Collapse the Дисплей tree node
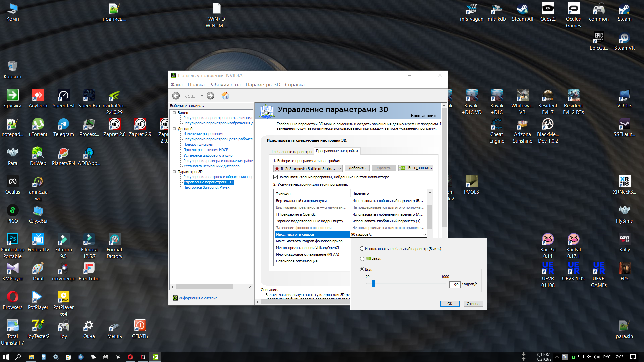 tap(174, 129)
